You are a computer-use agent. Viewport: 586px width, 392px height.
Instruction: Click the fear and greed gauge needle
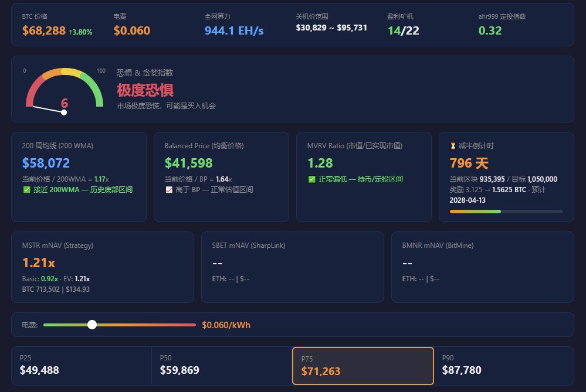point(49,110)
